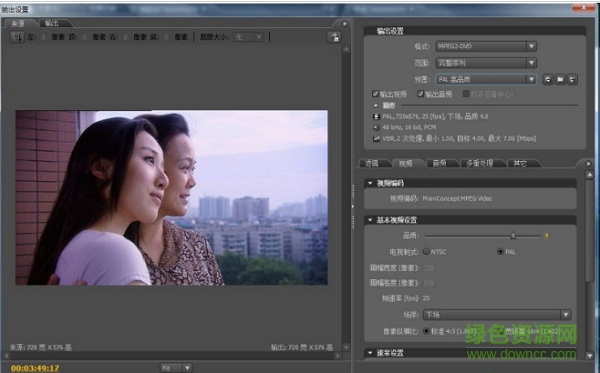Click the MainConcept MPEG Video codec text
The height and width of the screenshot is (373, 600).
457,198
